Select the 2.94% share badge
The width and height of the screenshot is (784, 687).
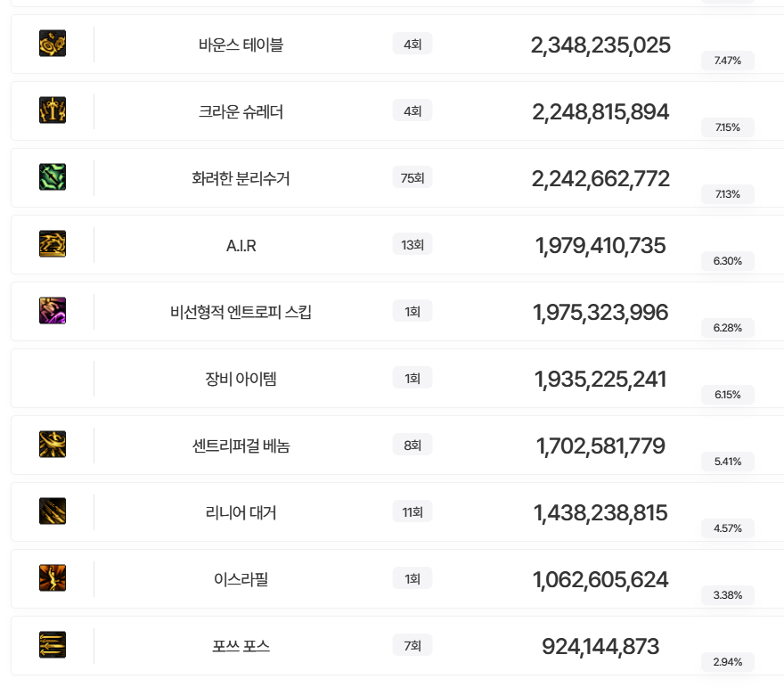click(x=727, y=662)
